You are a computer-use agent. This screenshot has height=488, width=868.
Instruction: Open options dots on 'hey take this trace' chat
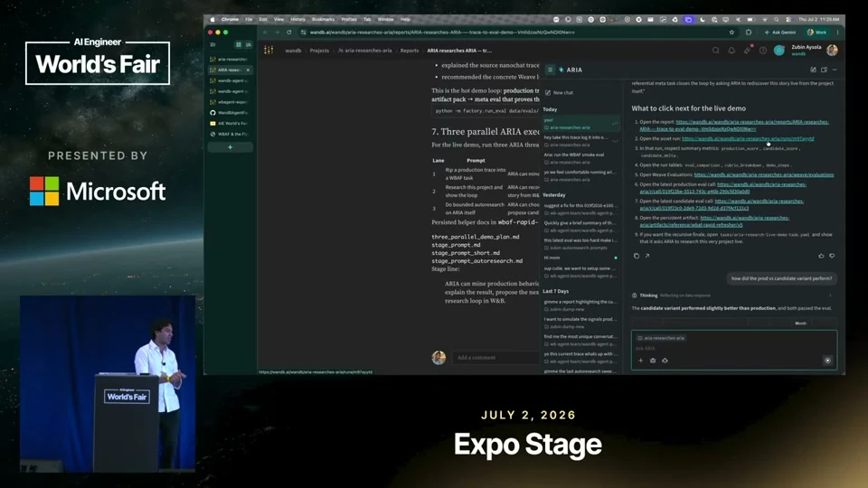coord(615,141)
